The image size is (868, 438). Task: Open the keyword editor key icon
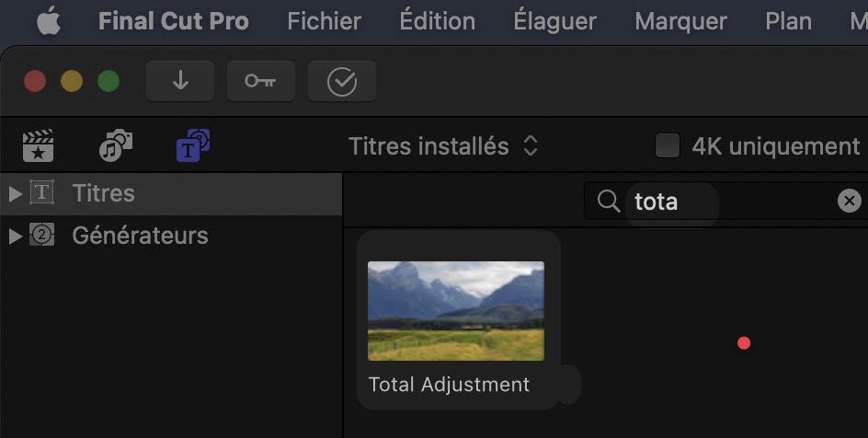260,81
